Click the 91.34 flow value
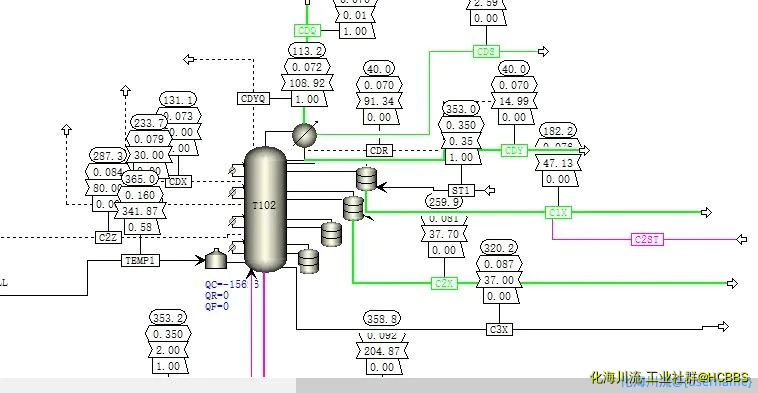Screen dimensions: 758x393 pyautogui.click(x=379, y=101)
